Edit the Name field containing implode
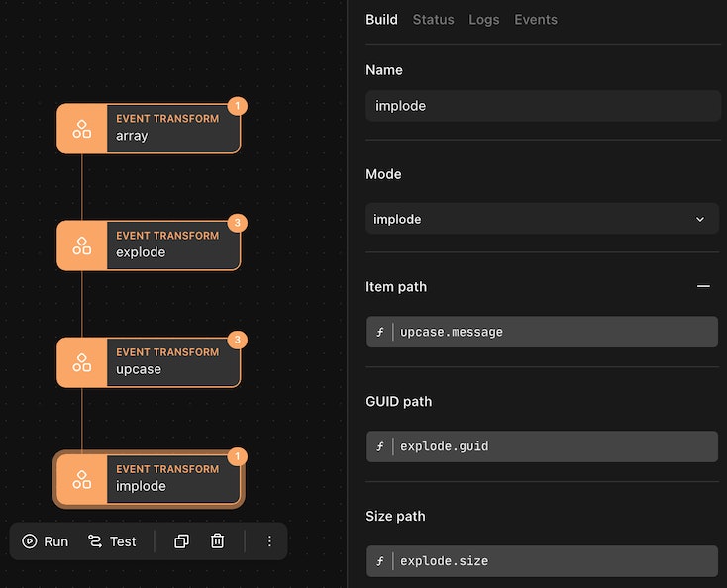 pyautogui.click(x=542, y=106)
